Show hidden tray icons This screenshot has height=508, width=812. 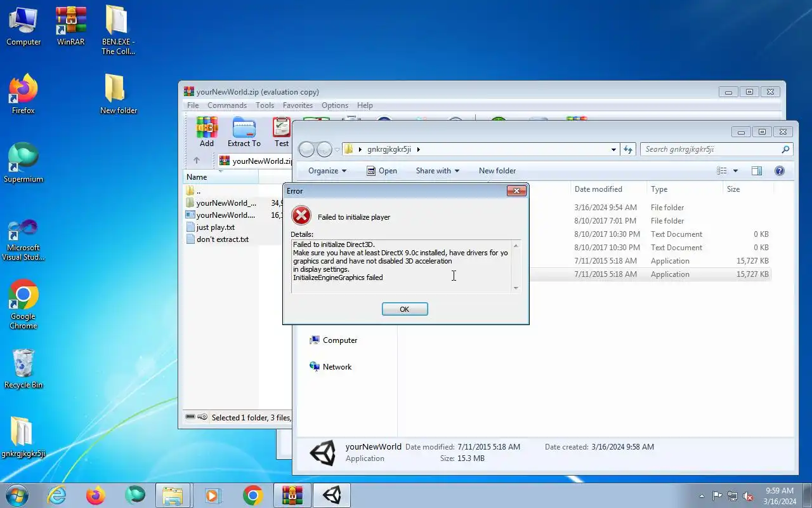point(702,496)
